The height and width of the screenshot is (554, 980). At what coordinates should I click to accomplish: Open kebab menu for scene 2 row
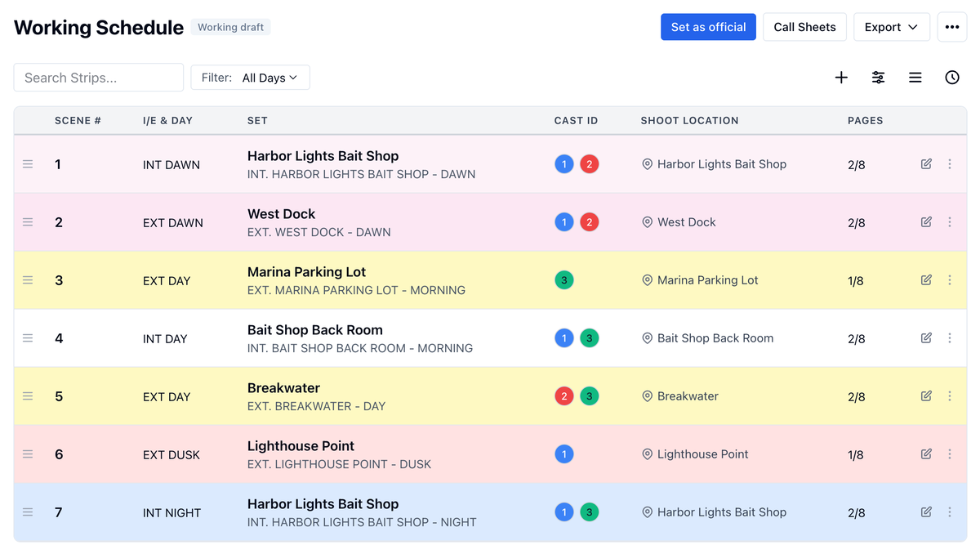tap(950, 222)
